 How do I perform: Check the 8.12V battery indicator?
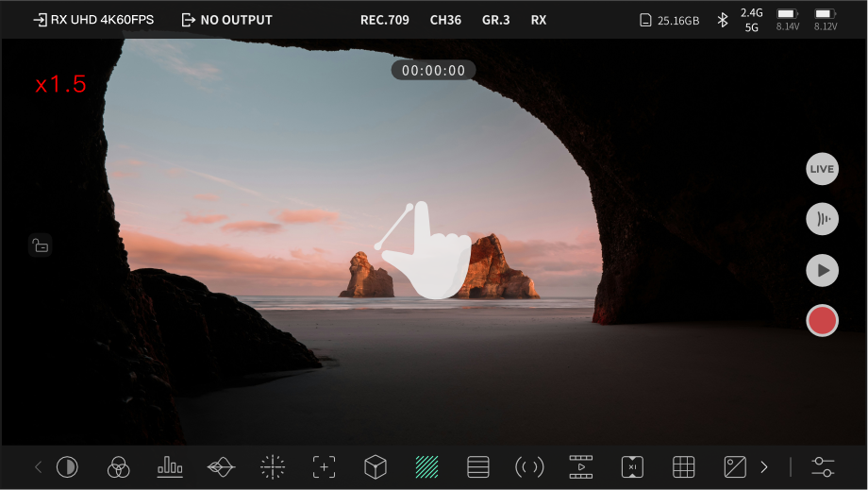click(826, 20)
